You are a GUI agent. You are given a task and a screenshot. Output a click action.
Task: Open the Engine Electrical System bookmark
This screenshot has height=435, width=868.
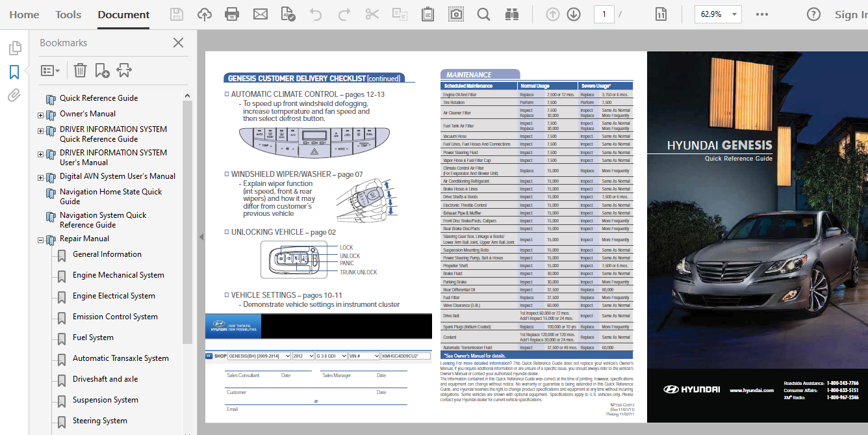[x=114, y=296]
